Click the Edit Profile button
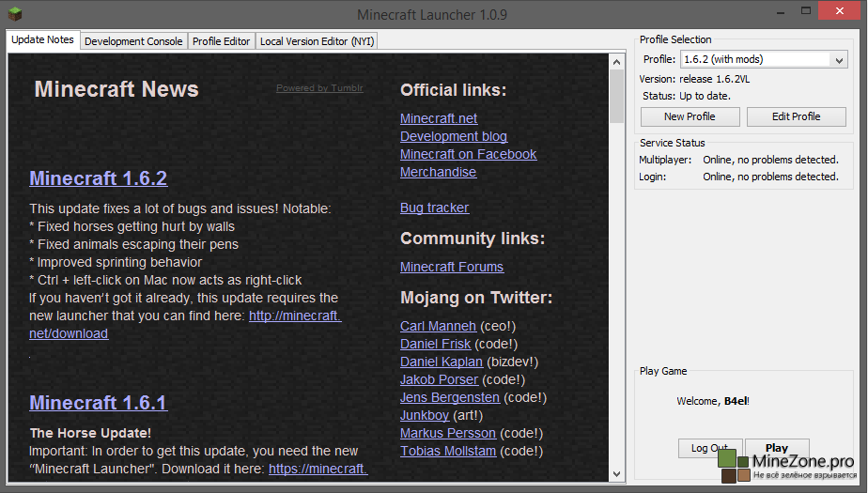This screenshot has height=493, width=868. click(x=796, y=116)
